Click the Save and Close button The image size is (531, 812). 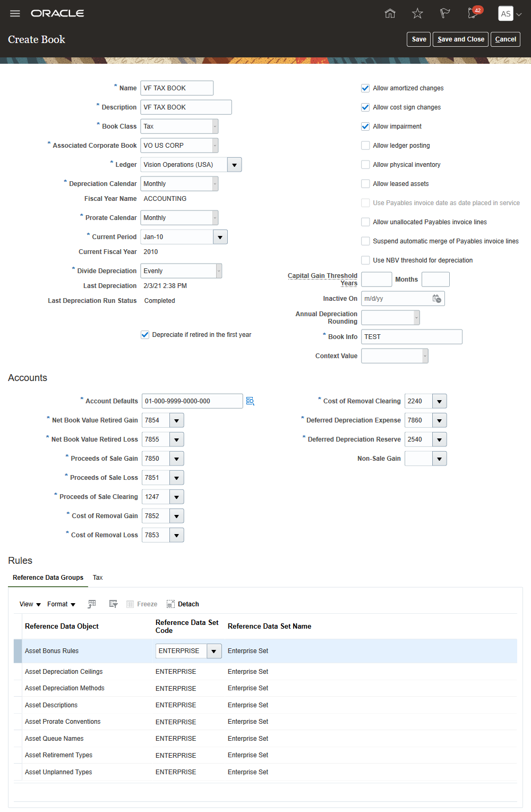pos(461,39)
